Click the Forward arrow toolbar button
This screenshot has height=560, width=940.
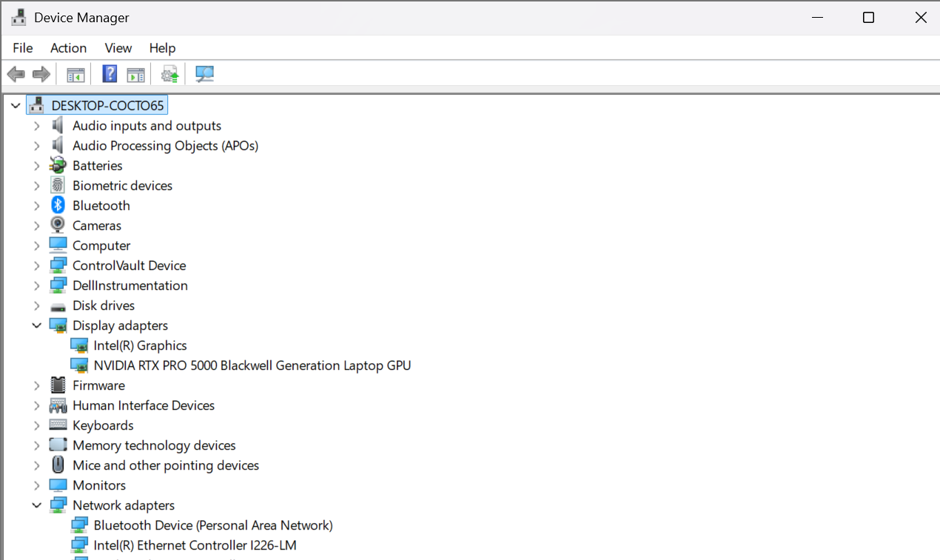tap(41, 74)
